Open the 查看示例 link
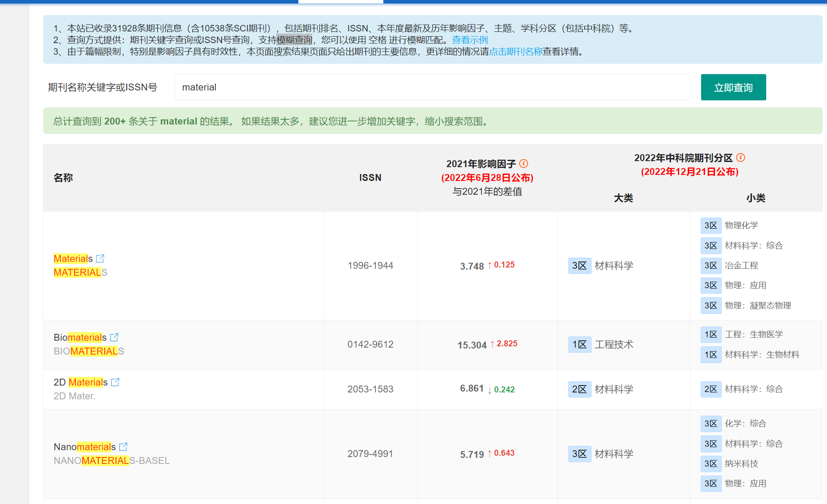Screen dimensions: 827x504 (470, 40)
